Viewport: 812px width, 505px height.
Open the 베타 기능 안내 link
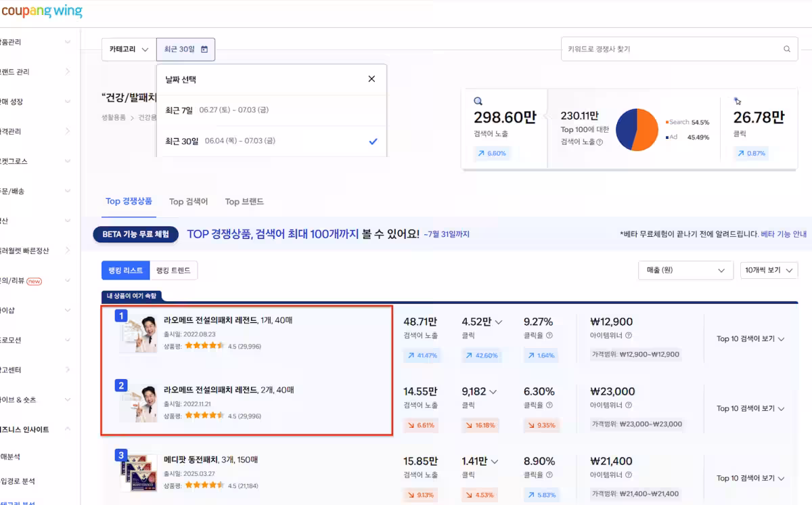pyautogui.click(x=784, y=234)
